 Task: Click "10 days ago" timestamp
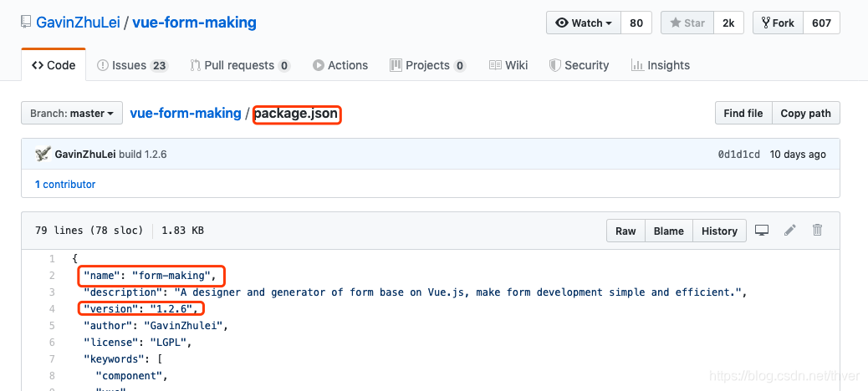(798, 155)
